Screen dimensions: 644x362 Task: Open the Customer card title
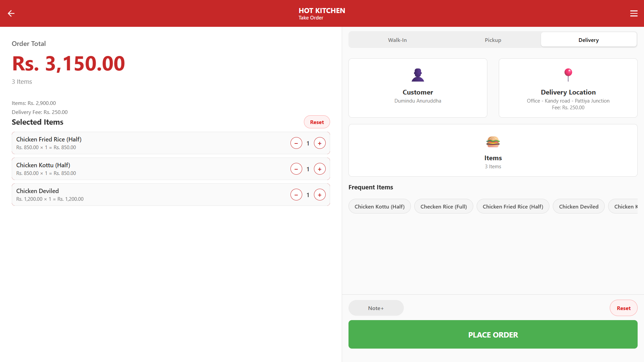tap(418, 92)
